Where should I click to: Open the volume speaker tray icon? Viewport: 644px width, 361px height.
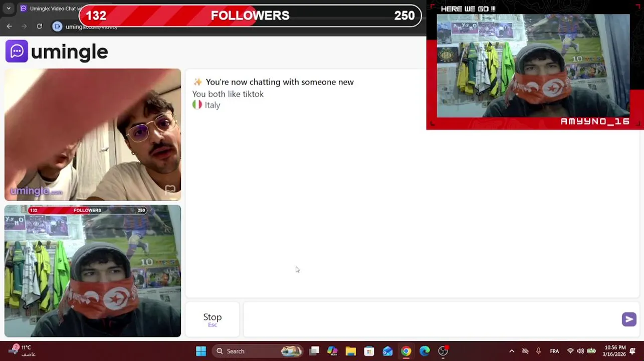pyautogui.click(x=580, y=351)
